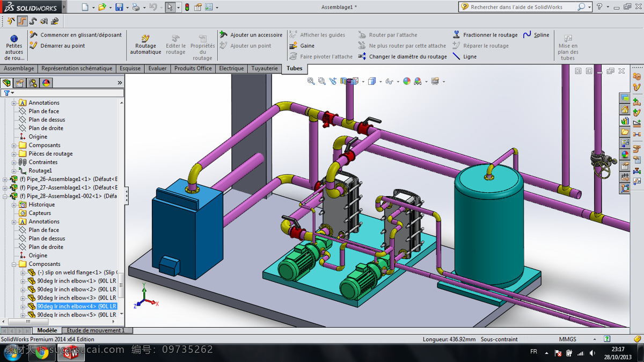Open the Esquisse tab
The height and width of the screenshot is (362, 644).
tap(130, 68)
